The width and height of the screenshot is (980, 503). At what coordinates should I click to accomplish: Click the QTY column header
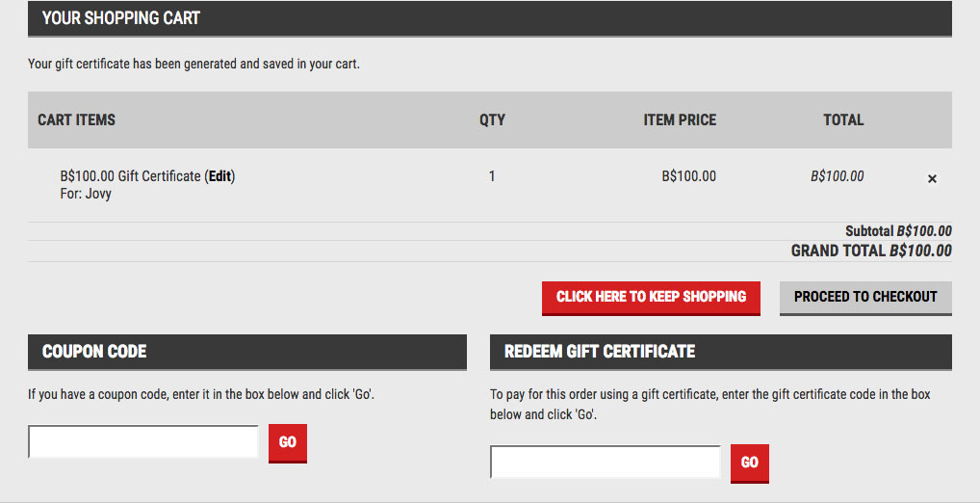click(492, 120)
